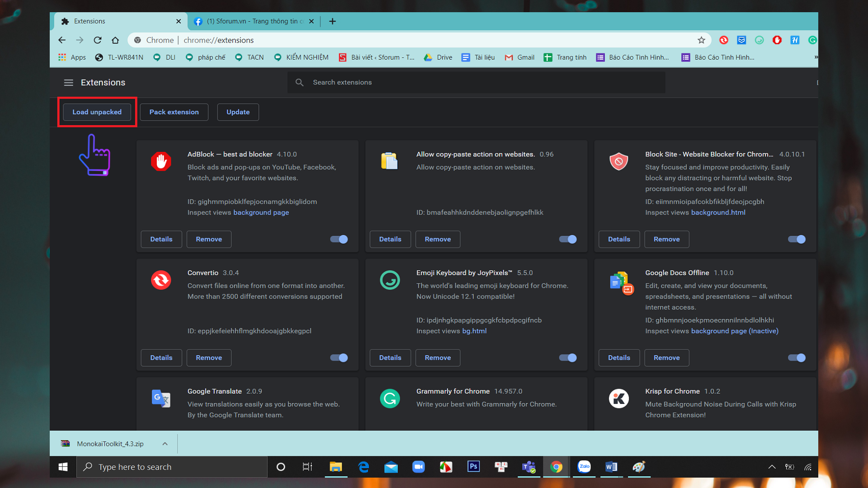The height and width of the screenshot is (488, 868).
Task: Open Google Docs Offline background page (Inactive) link
Action: coord(735,331)
